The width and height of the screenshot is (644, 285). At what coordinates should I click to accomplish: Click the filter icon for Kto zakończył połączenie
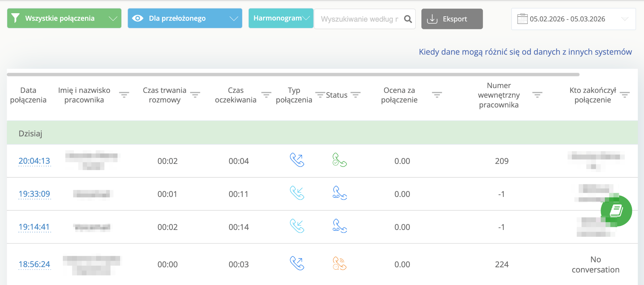pos(625,95)
